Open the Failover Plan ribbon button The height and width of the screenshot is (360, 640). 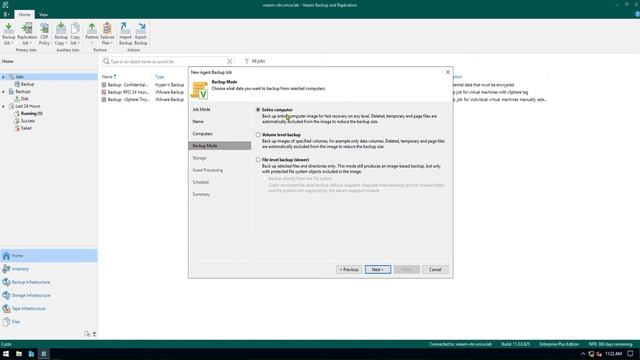click(107, 34)
